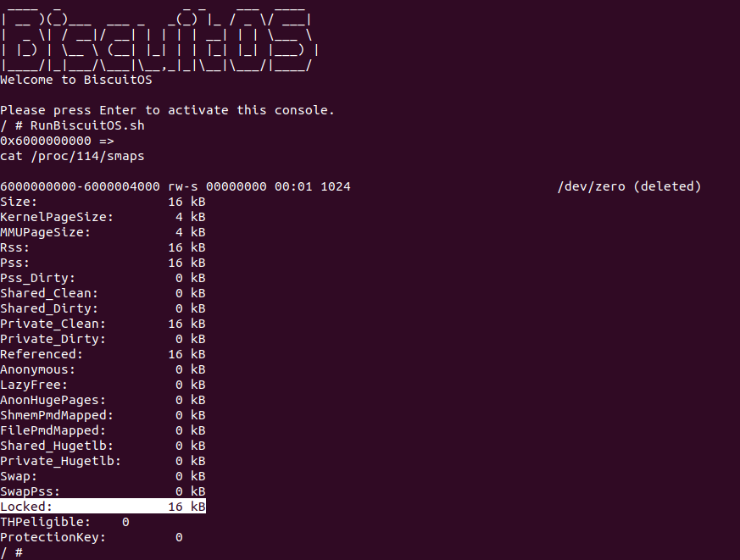Click the Size: 16 kB line

[x=103, y=202]
